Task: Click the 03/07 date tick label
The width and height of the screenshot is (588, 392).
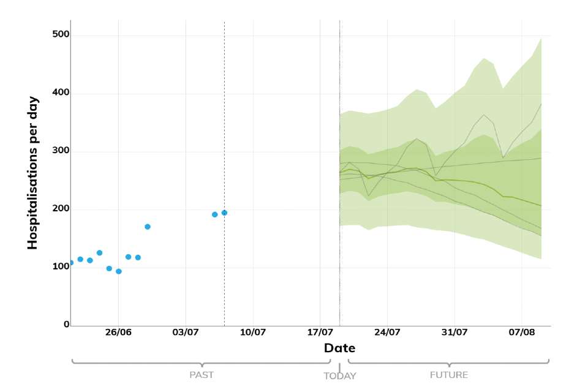Action: pos(186,333)
